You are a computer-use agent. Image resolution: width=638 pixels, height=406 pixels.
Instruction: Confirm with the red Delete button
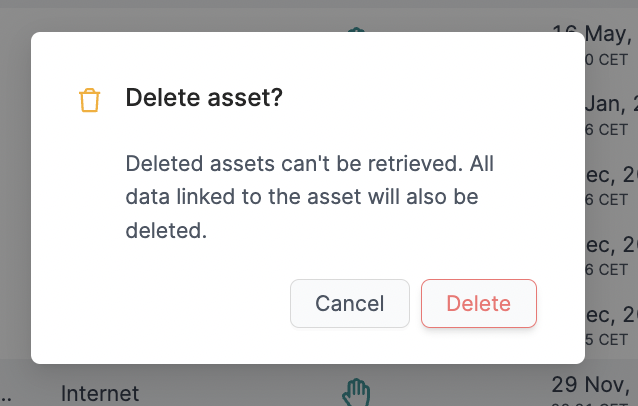(479, 303)
